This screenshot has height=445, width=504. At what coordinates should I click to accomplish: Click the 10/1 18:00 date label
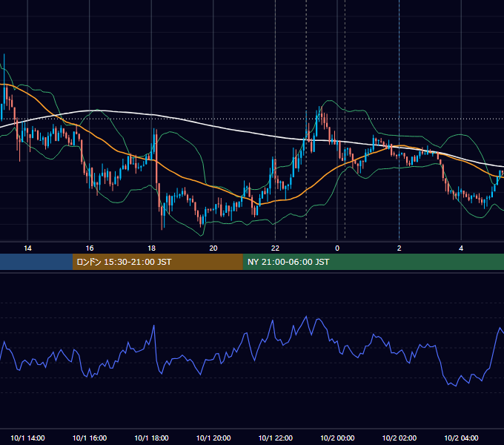coord(151,438)
